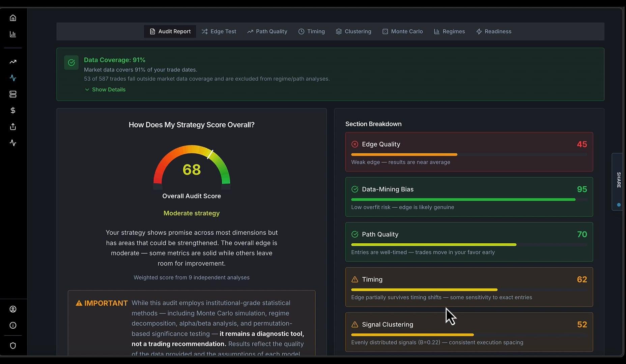Open the analytics bar-chart icon
Image resolution: width=626 pixels, height=364 pixels.
click(x=13, y=34)
